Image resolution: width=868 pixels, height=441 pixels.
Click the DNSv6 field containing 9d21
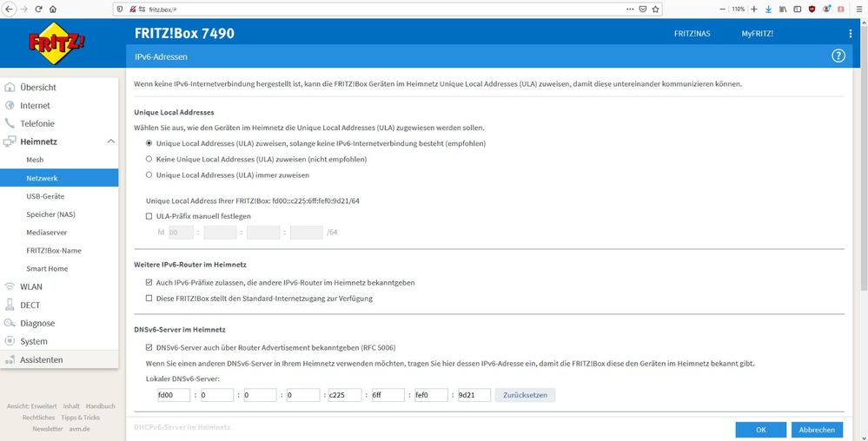click(x=474, y=395)
